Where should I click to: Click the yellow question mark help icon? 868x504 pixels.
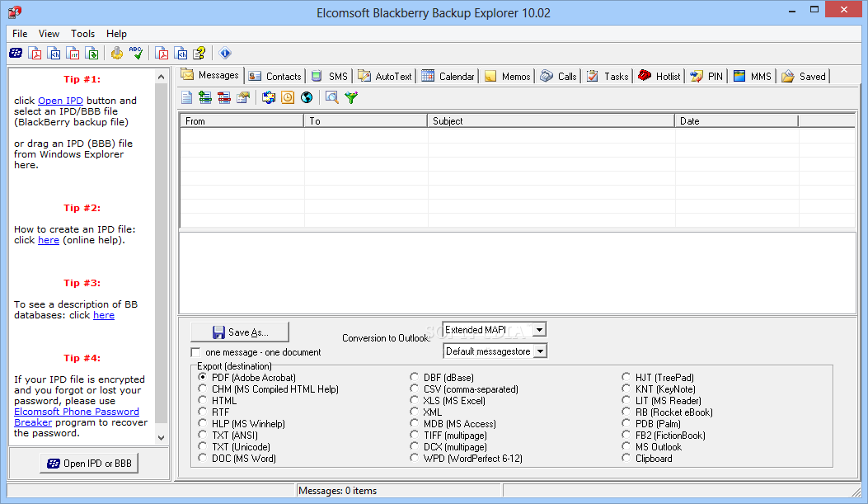[x=199, y=53]
